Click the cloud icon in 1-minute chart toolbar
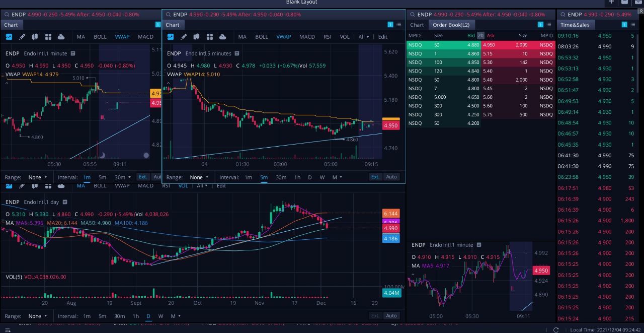 61,37
